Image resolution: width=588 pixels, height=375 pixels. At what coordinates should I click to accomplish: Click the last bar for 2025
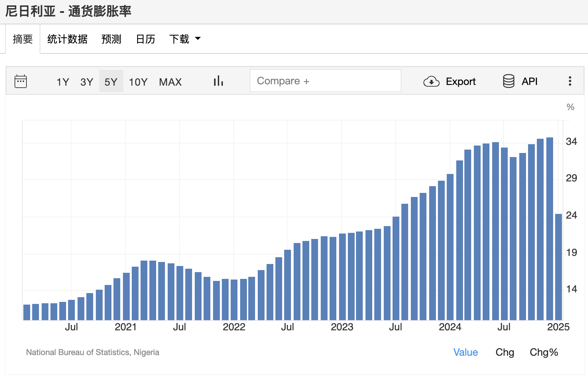[x=559, y=267]
